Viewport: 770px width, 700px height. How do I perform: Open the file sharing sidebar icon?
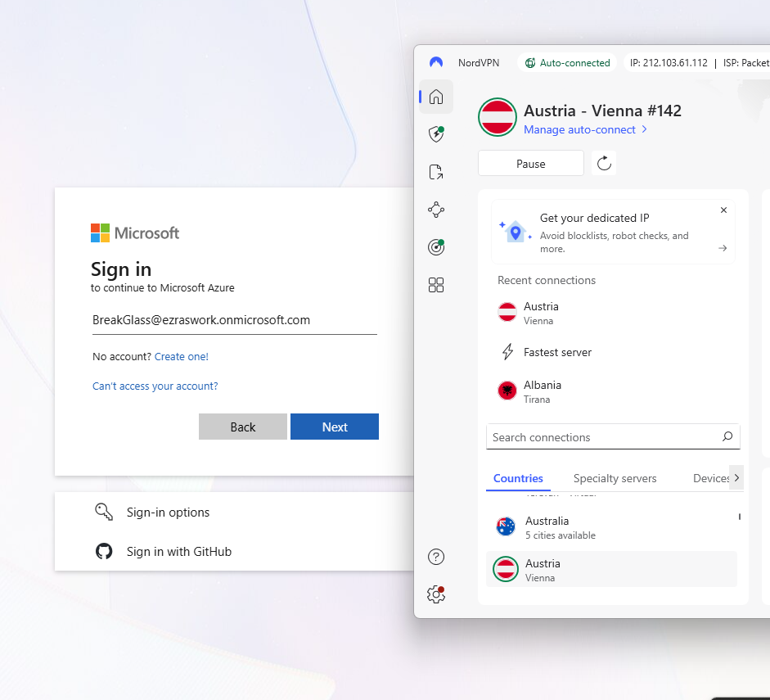435,171
